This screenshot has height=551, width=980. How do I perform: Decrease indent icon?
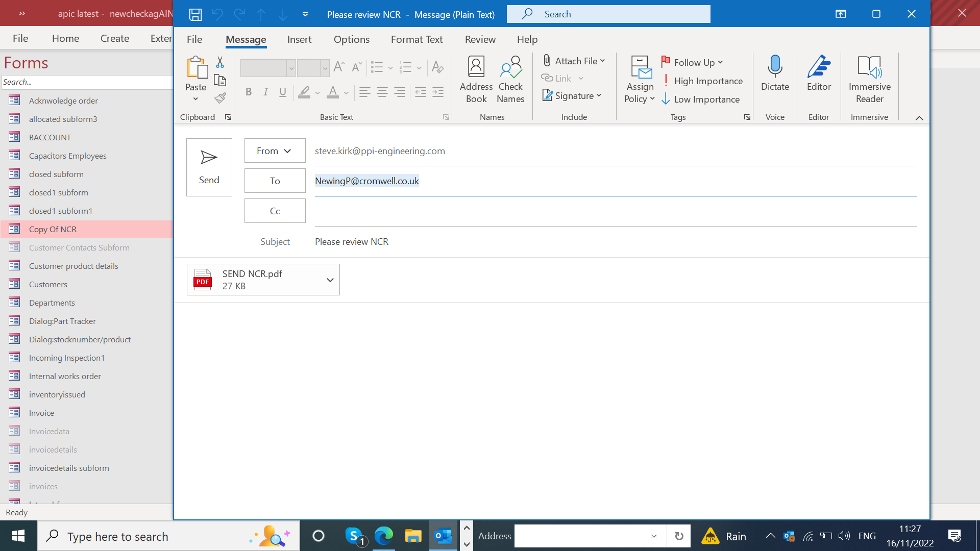pyautogui.click(x=421, y=92)
